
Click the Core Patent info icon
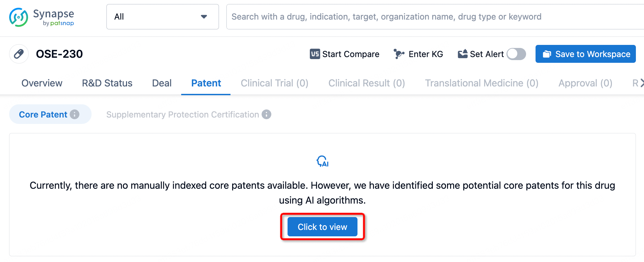point(75,114)
